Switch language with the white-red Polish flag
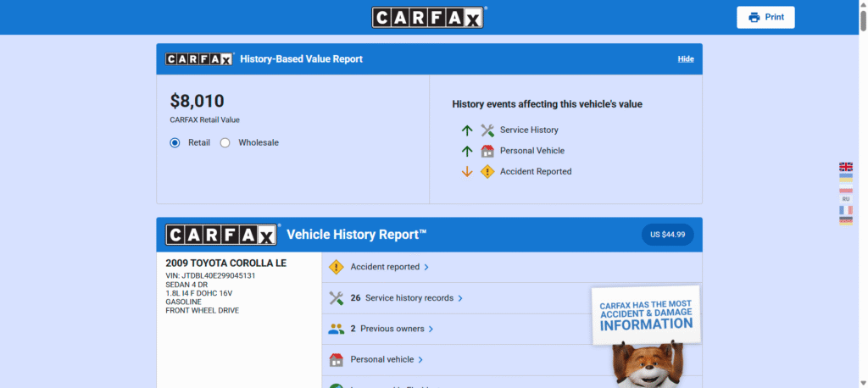Screen dimensions: 868x388 (x=846, y=189)
